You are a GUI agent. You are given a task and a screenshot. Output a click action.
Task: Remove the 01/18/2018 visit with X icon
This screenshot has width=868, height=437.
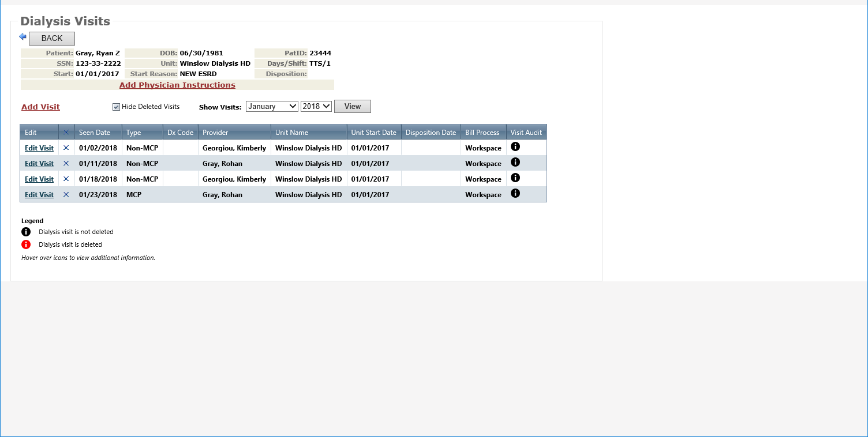[x=66, y=179]
